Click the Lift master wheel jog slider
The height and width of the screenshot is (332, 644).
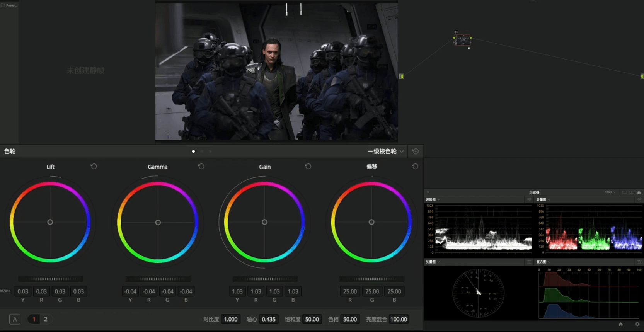coord(50,279)
